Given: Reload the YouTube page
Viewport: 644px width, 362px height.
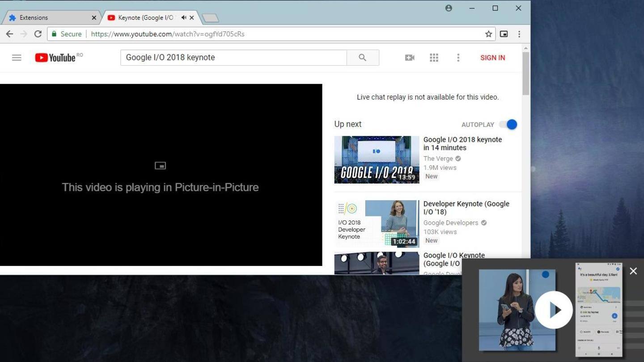Looking at the screenshot, I should point(38,34).
